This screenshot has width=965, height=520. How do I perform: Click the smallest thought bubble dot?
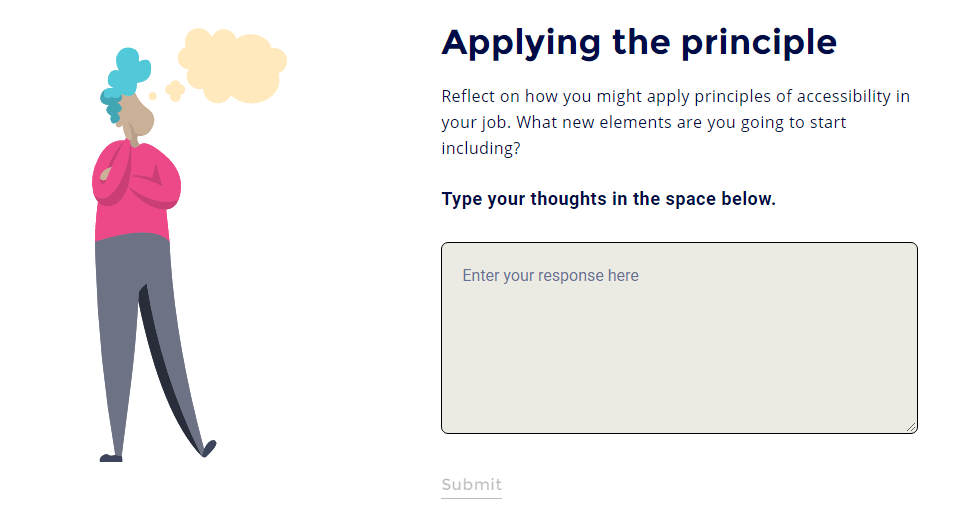pyautogui.click(x=153, y=97)
